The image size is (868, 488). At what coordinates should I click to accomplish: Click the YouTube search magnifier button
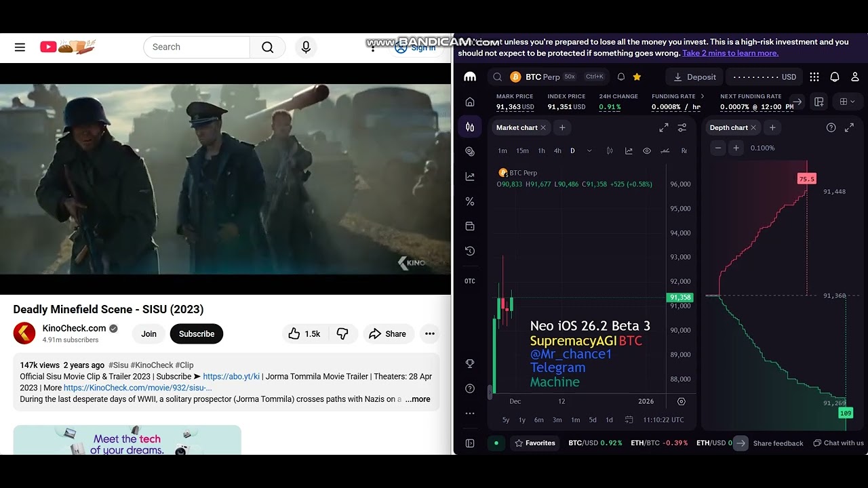tap(268, 47)
